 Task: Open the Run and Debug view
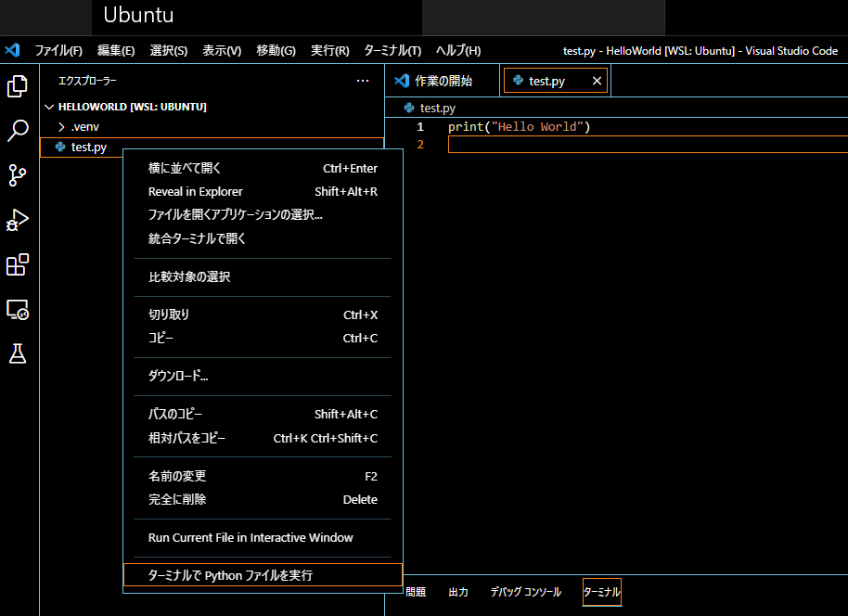pyautogui.click(x=18, y=220)
